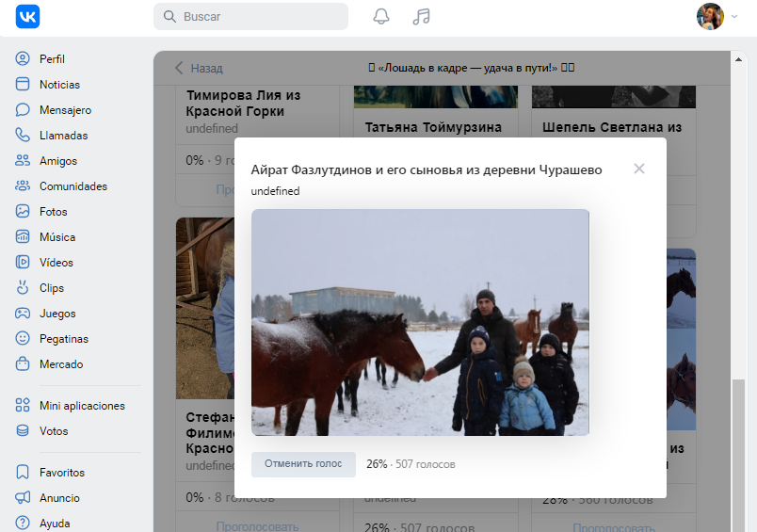Click the contest title «Лошадь в кадре»
Viewport: 757px width, 532px height.
[471, 68]
